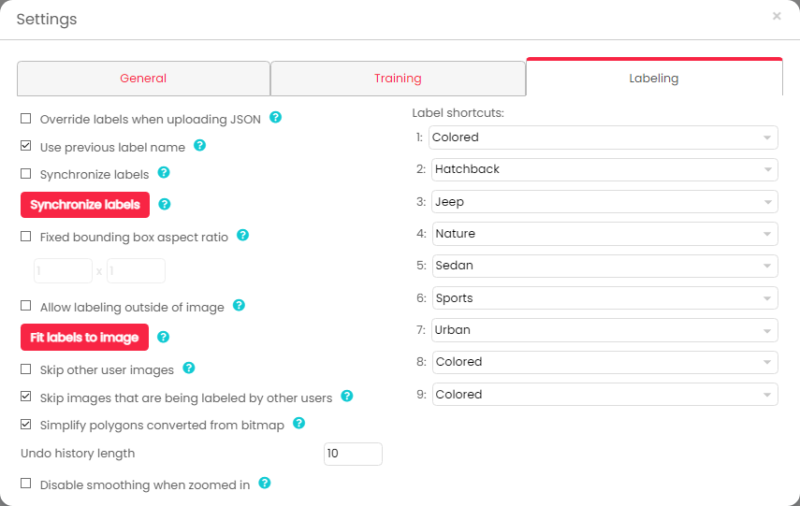
Task: Click the Undo history length input field
Action: point(353,454)
